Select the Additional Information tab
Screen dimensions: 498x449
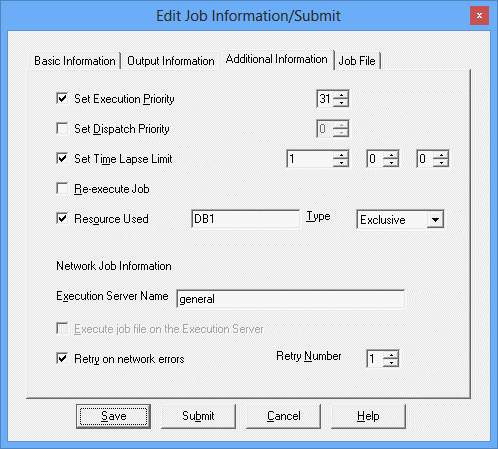tap(276, 59)
